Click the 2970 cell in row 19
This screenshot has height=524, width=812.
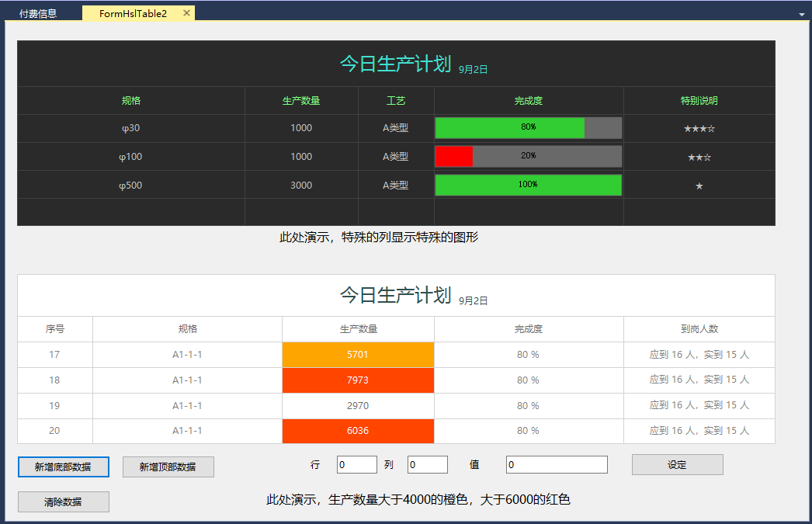click(358, 406)
